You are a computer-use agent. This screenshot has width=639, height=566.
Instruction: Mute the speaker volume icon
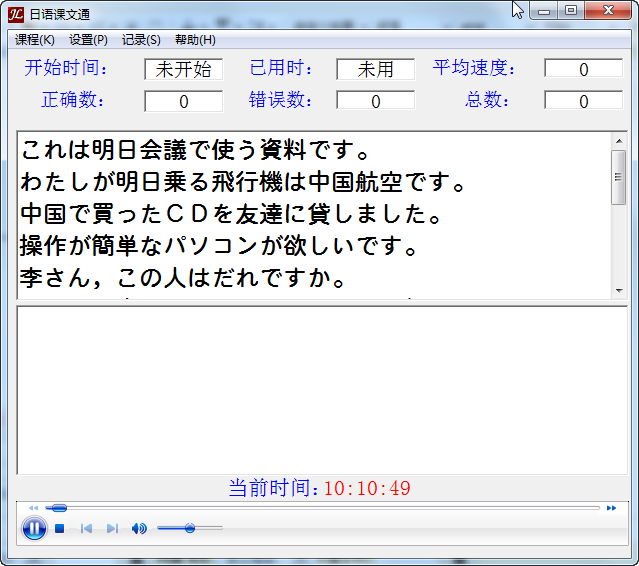tap(139, 528)
